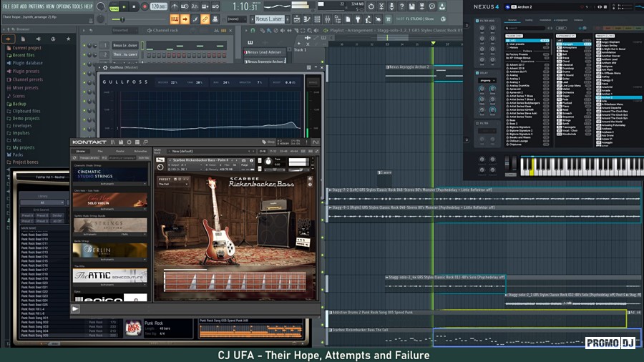Image resolution: width=644 pixels, height=362 pixels.
Task: Open the PATTERNS menu
Action: pyautogui.click(x=36, y=6)
